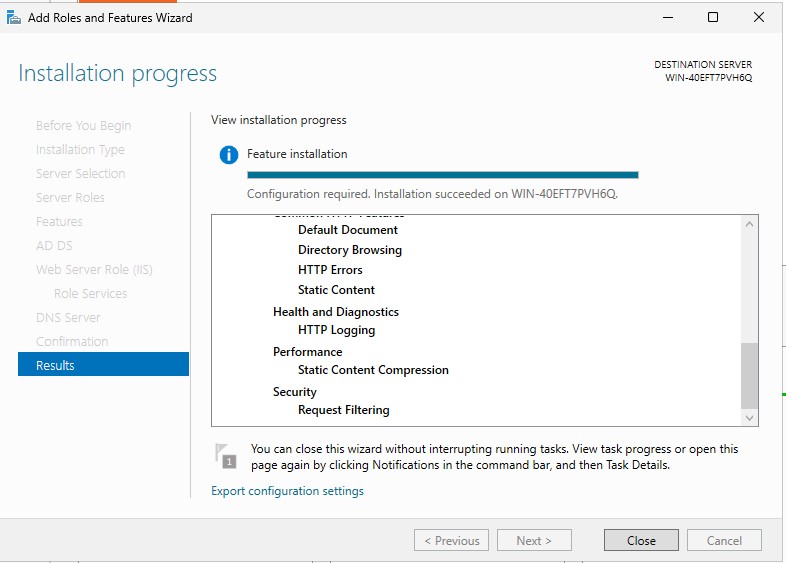Click the scroll up arrow in results list
The width and height of the screenshot is (786, 563).
click(x=750, y=224)
